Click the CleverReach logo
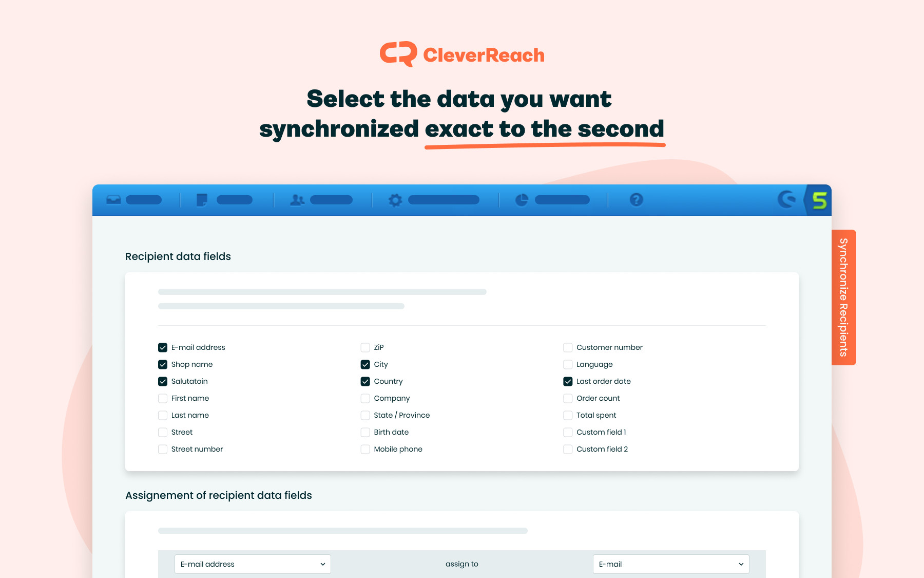This screenshot has width=924, height=578. coord(462,54)
